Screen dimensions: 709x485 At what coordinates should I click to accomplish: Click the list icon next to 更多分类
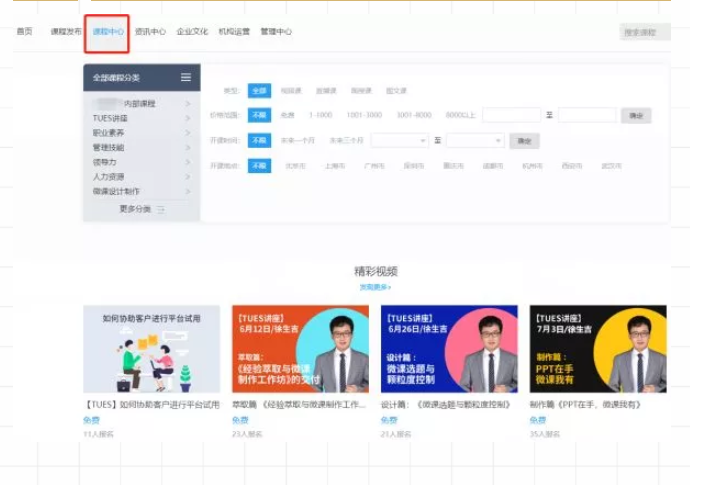point(161,209)
